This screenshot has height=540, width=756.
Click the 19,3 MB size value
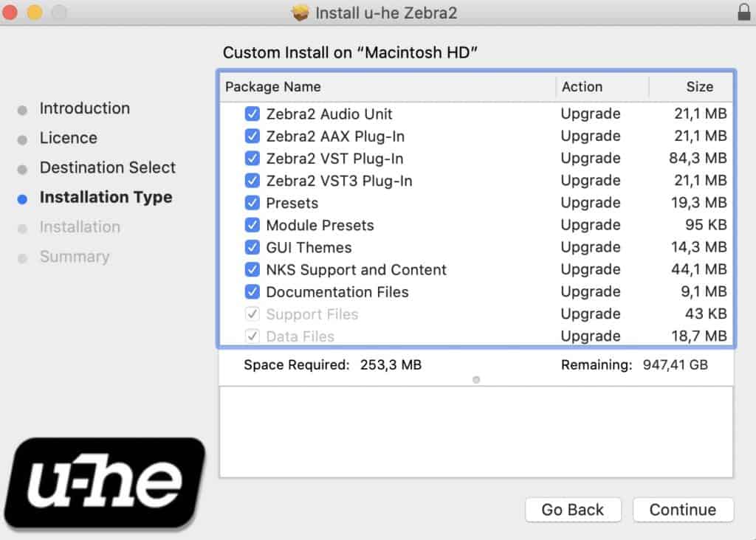(x=699, y=202)
